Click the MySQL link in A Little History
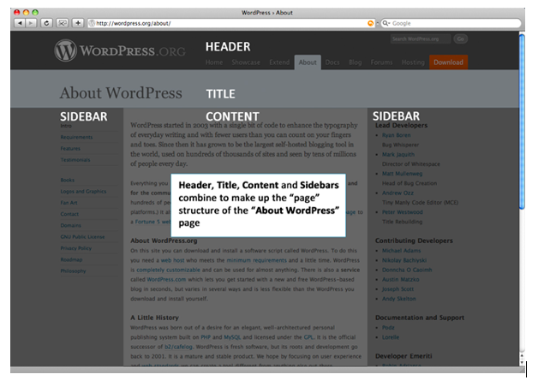The height and width of the screenshot is (392, 544). coord(232,337)
